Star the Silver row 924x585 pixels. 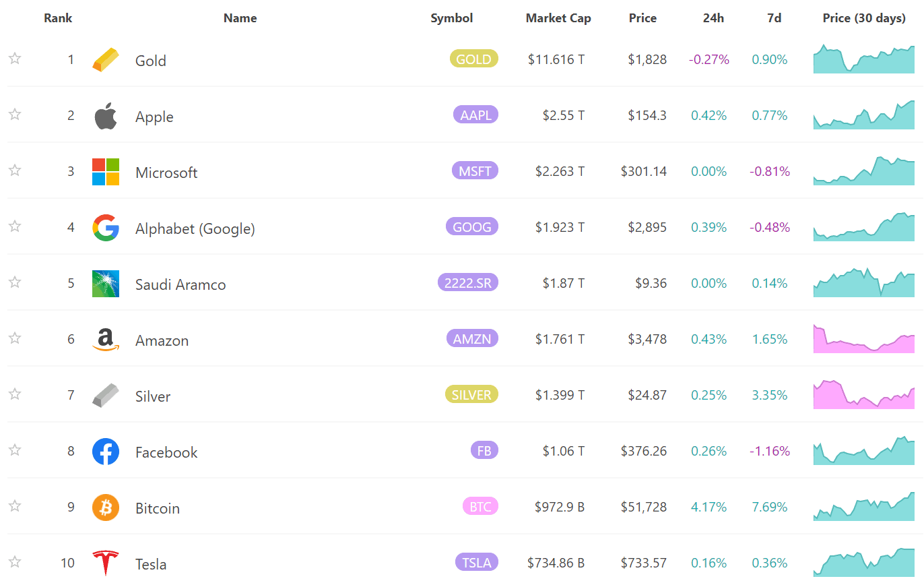(15, 394)
